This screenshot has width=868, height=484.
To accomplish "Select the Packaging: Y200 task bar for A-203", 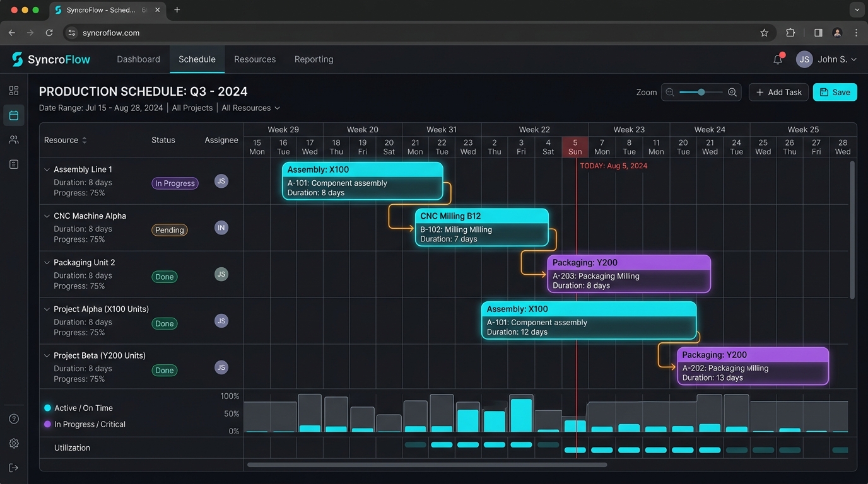I will tap(629, 274).
